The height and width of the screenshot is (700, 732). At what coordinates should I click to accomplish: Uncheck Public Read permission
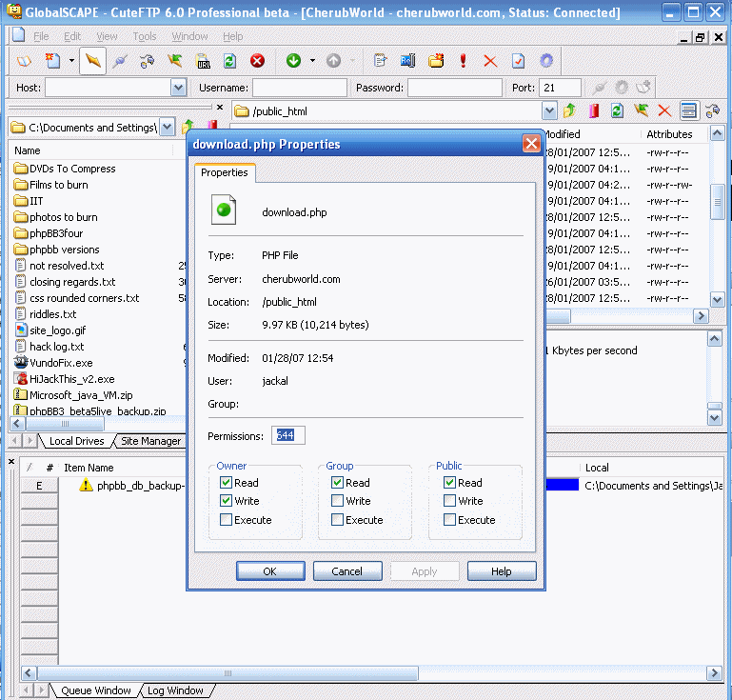point(449,483)
